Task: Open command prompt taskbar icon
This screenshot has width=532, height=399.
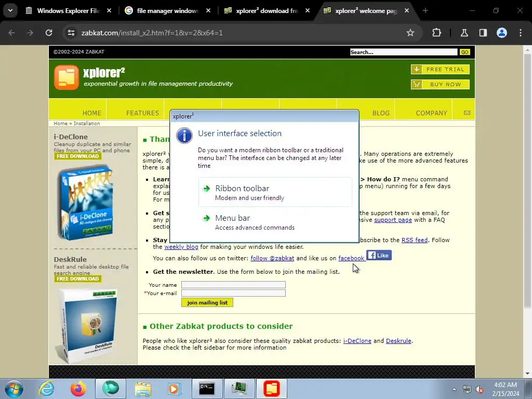Action: (x=207, y=389)
